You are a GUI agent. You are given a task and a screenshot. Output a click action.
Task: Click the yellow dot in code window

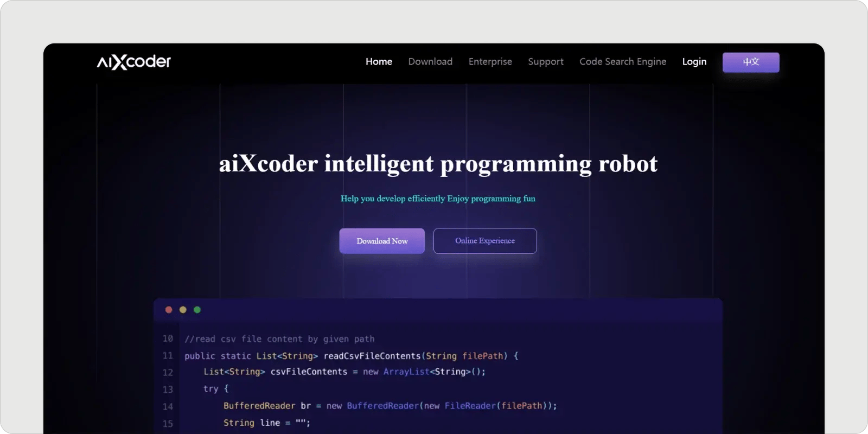click(x=183, y=310)
